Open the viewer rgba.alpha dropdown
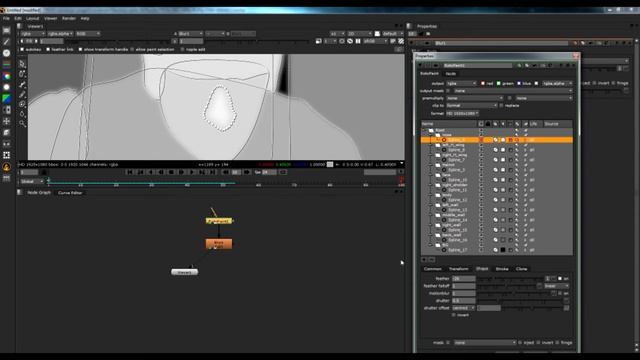The width and height of the screenshot is (640, 360). (60, 34)
